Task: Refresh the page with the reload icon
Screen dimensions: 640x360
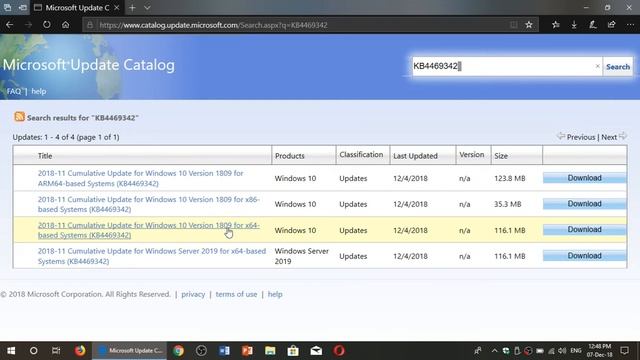Action: [47, 25]
